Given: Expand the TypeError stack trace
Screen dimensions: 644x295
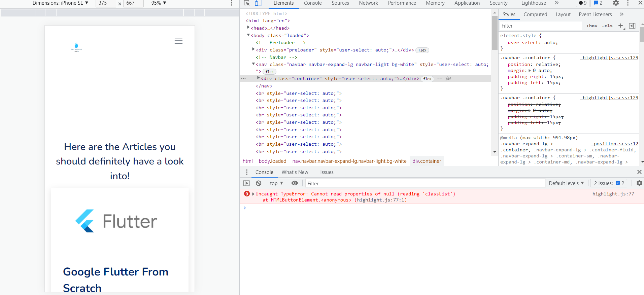Looking at the screenshot, I should pyautogui.click(x=253, y=194).
